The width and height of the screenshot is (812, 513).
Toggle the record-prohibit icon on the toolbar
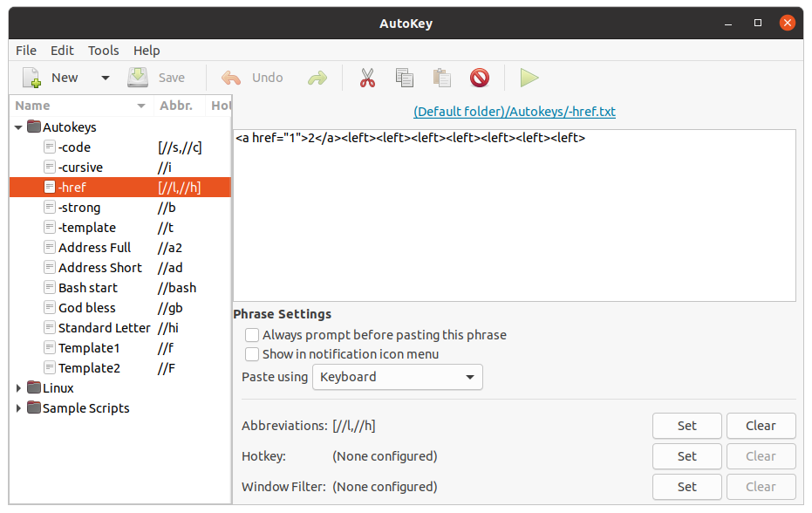pyautogui.click(x=480, y=77)
